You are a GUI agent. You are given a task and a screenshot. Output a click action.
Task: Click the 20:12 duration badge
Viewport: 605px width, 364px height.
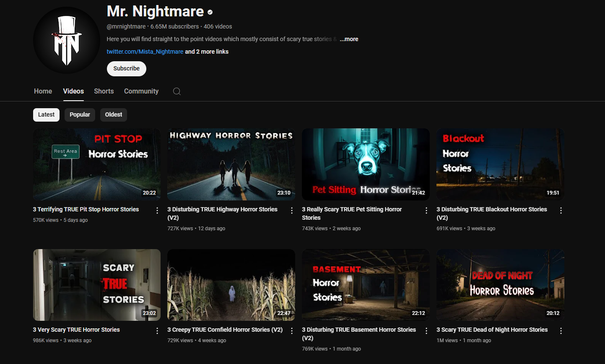click(553, 313)
